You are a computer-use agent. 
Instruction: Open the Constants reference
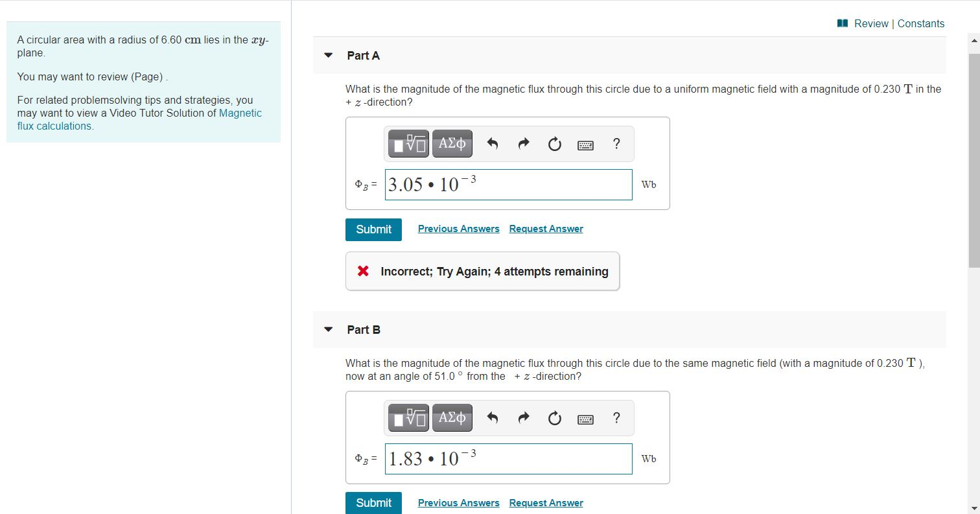[x=920, y=23]
